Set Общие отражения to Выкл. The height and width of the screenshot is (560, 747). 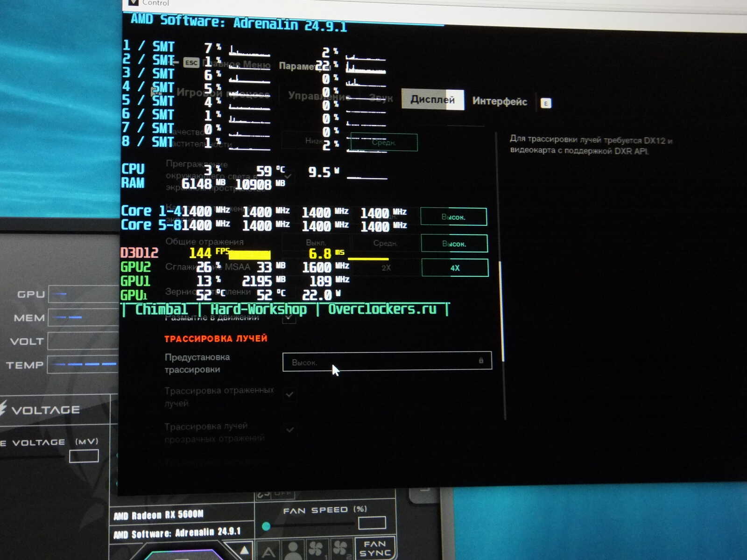coord(316,243)
